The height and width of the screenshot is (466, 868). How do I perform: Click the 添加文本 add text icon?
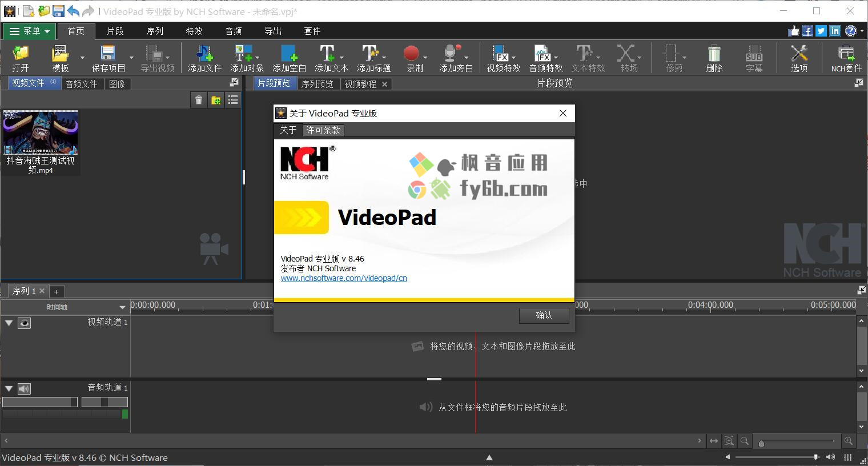coord(327,54)
